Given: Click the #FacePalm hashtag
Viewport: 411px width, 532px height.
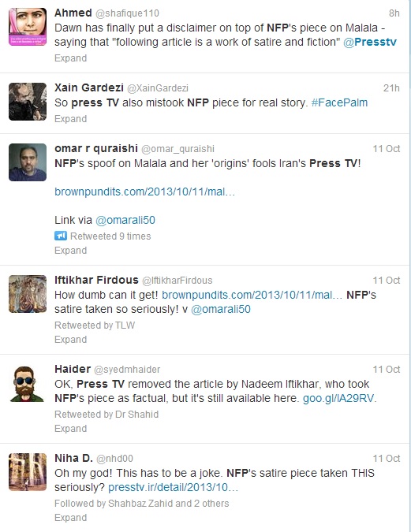Looking at the screenshot, I should (339, 102).
